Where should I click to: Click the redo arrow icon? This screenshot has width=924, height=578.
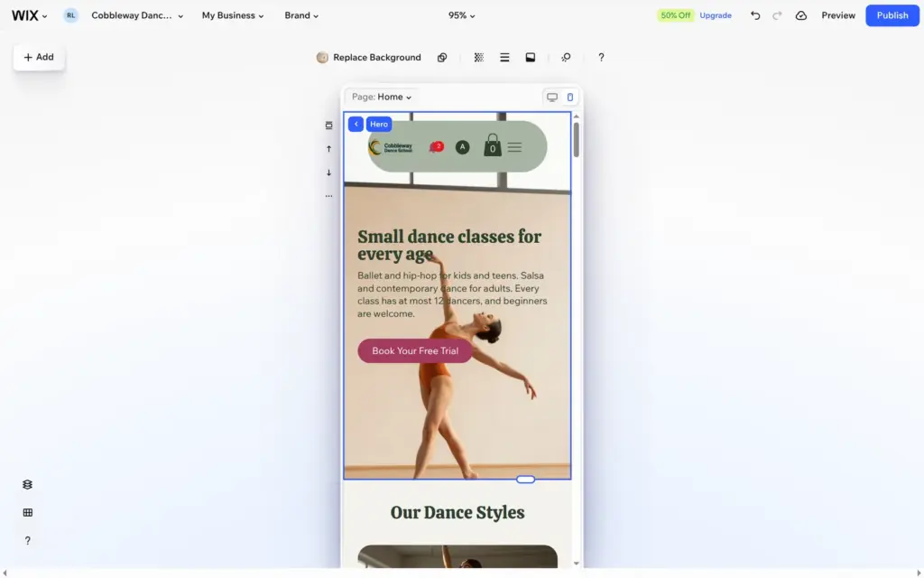point(777,15)
